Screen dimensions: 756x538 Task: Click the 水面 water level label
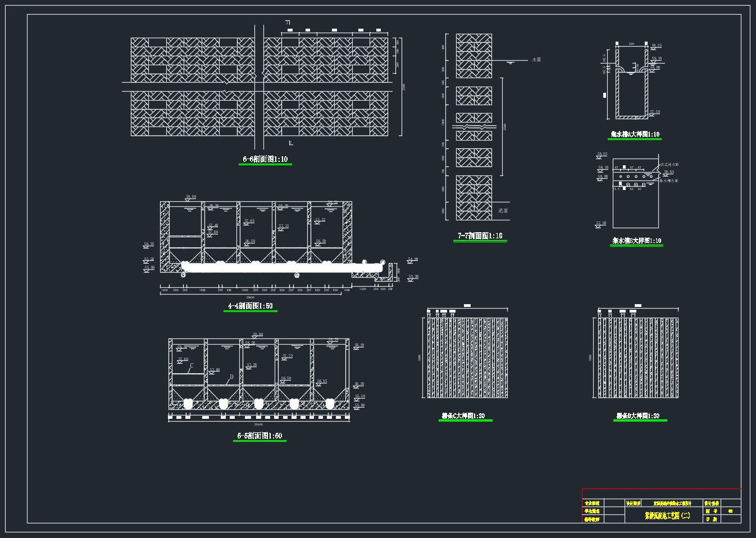pyautogui.click(x=536, y=60)
